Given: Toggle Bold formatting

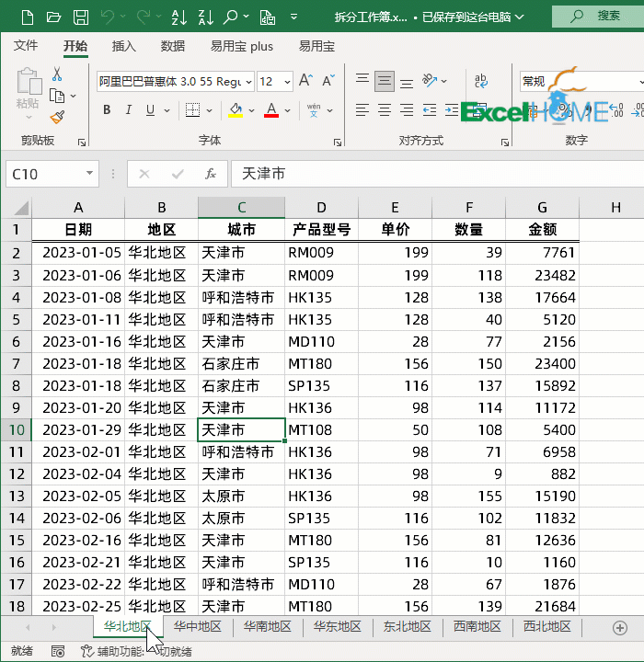Looking at the screenshot, I should point(107,110).
